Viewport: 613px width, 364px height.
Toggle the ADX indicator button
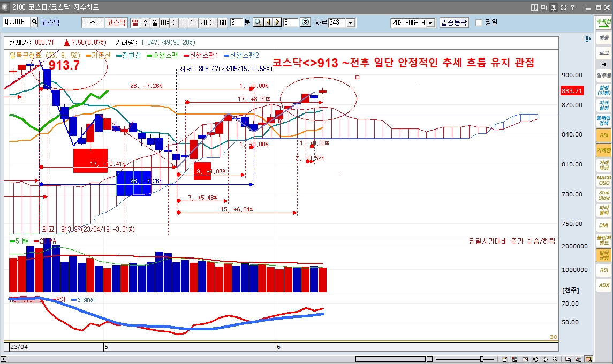604,285
